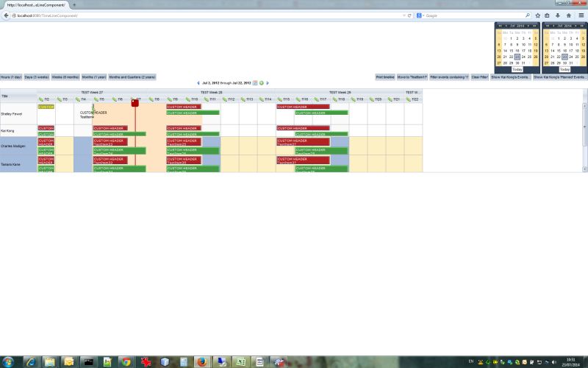Open the timeline date picker calendar icon
The image size is (588, 368).
255,83
